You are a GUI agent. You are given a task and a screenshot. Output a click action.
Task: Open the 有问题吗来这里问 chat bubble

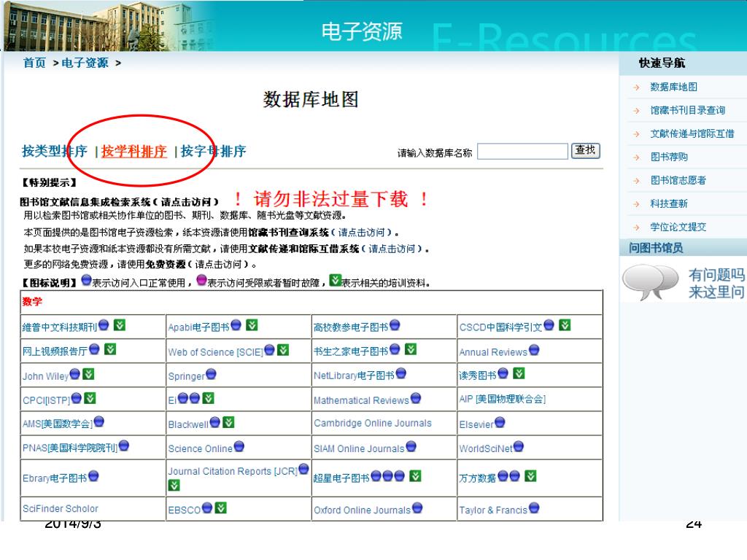coord(683,283)
